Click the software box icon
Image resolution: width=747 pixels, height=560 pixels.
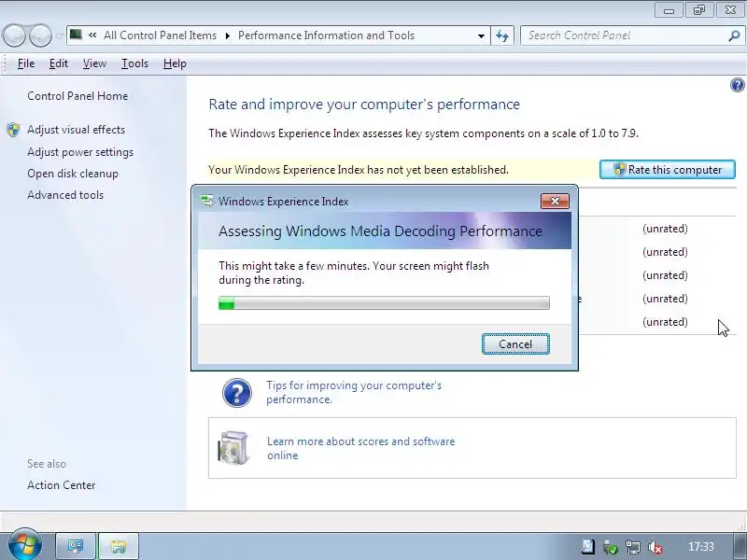(x=233, y=447)
